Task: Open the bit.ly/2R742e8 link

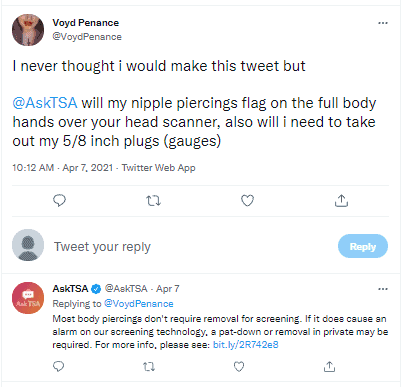Action: 246,344
